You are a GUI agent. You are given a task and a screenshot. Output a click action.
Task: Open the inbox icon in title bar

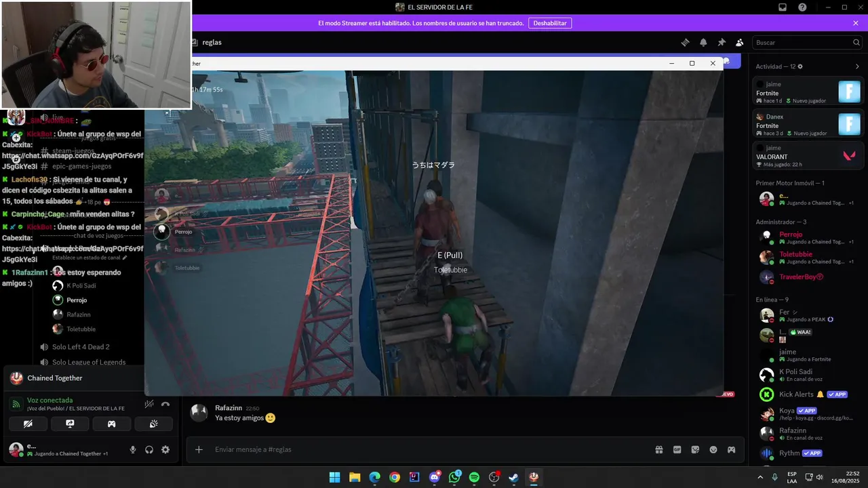tap(783, 7)
